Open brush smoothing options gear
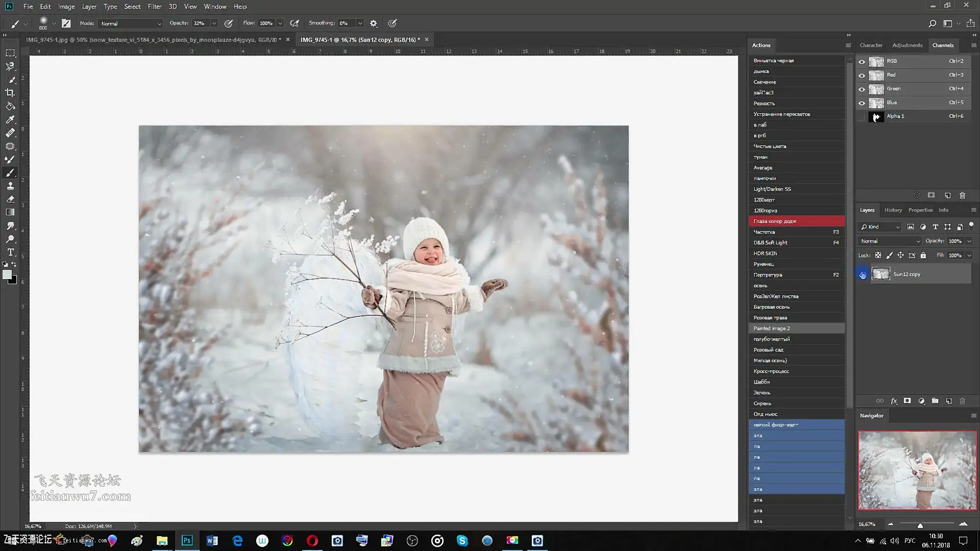This screenshot has height=551, width=980. (374, 23)
